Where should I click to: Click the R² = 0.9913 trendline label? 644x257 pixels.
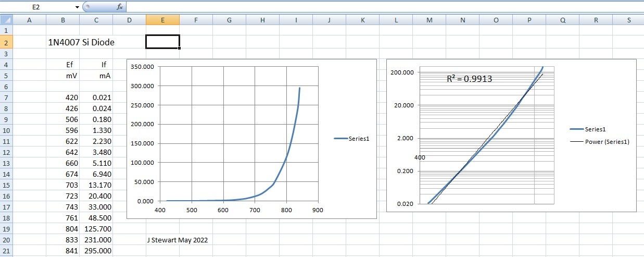pyautogui.click(x=470, y=79)
